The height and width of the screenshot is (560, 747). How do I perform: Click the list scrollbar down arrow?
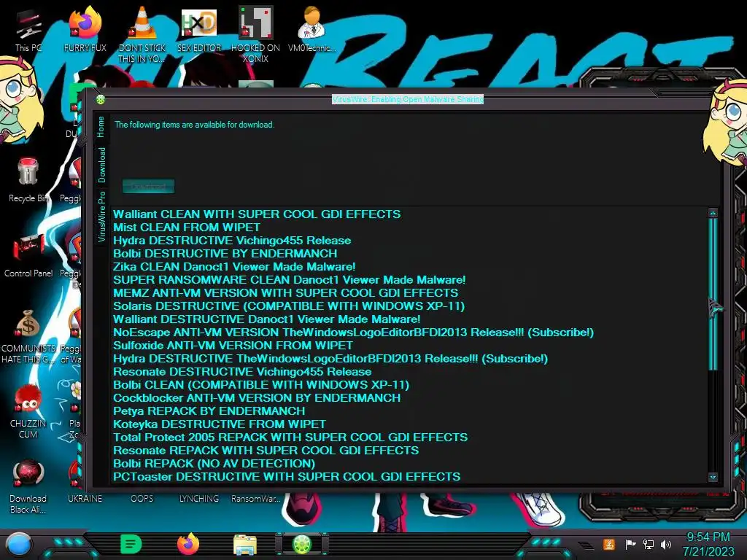[713, 477]
